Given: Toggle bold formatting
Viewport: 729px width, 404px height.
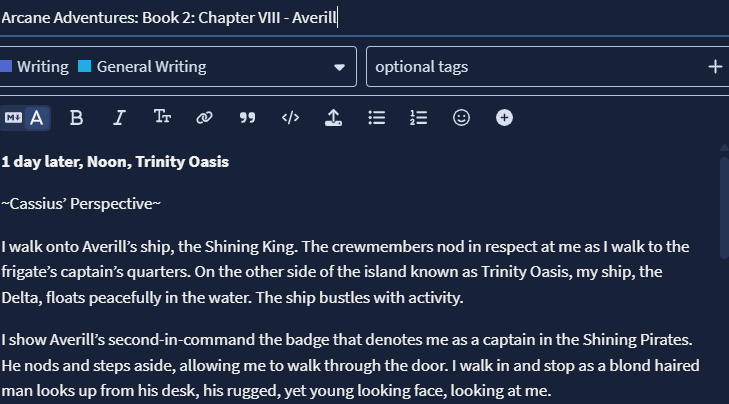Looking at the screenshot, I should [76, 118].
